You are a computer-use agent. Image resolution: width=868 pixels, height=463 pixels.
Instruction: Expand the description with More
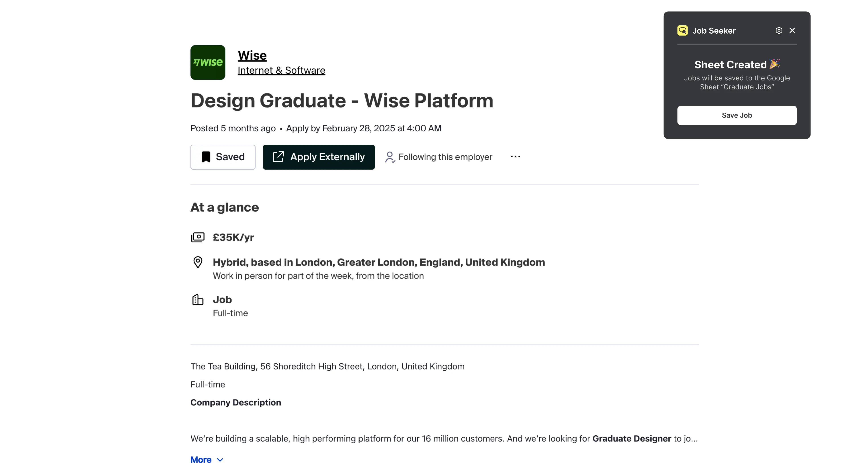tap(207, 460)
